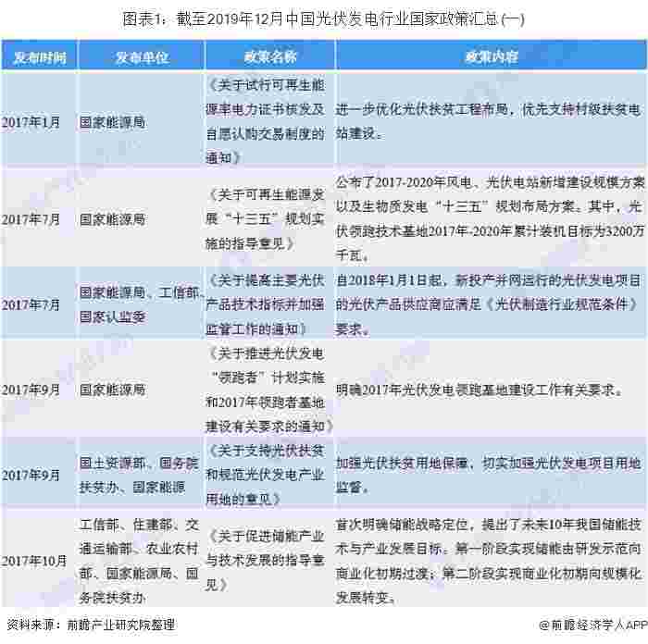This screenshot has width=648, height=644.
Task: Click content 首次明确储能战略定位
Action: (x=489, y=561)
